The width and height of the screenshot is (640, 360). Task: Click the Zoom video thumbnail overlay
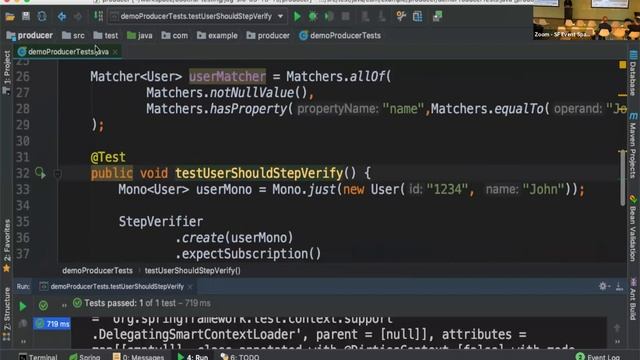point(586,20)
